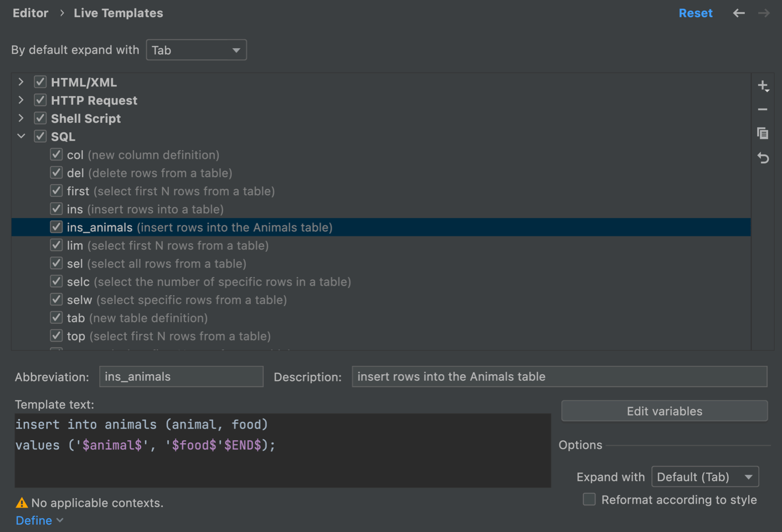The image size is (782, 532).
Task: Navigate back with the left arrow icon
Action: (739, 13)
